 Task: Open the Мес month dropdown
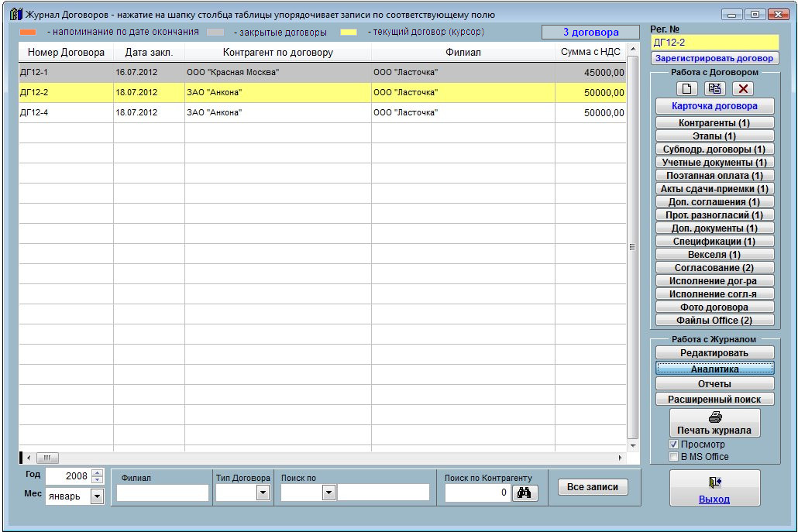pos(97,496)
